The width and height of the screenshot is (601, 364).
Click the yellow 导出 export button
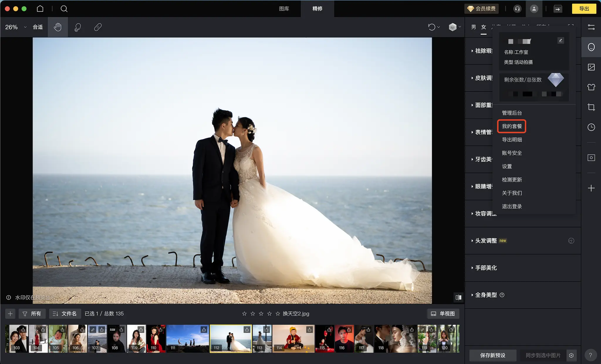(x=584, y=9)
